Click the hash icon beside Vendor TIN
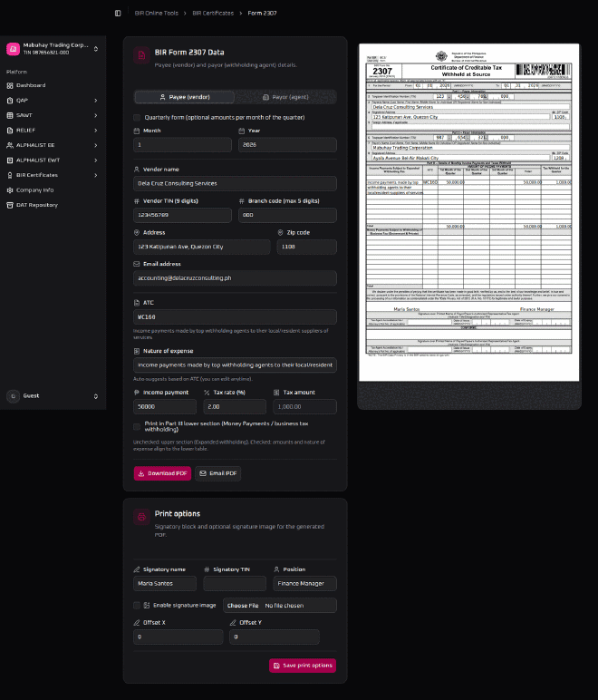 [x=137, y=201]
